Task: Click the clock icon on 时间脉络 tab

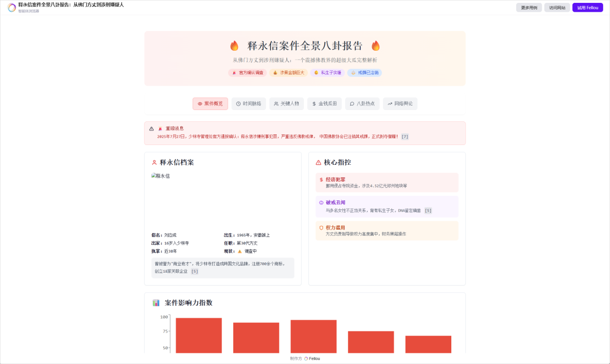Action: [x=239, y=103]
